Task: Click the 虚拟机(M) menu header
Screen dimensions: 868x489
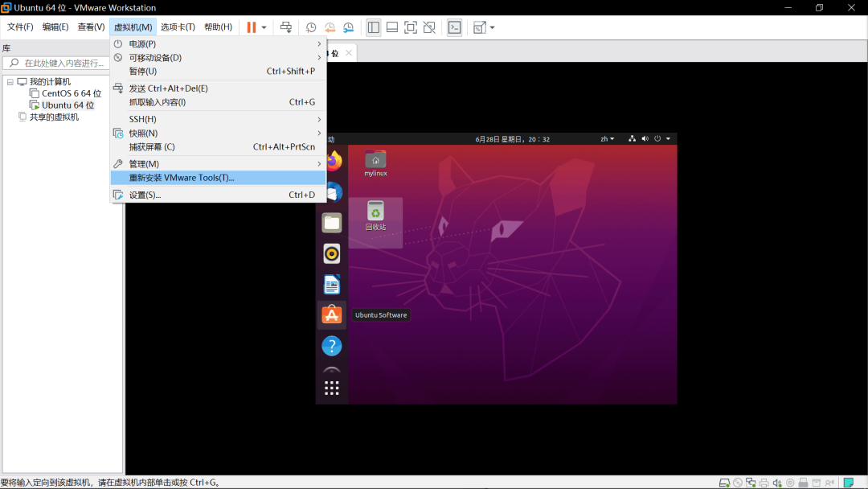Action: [133, 27]
